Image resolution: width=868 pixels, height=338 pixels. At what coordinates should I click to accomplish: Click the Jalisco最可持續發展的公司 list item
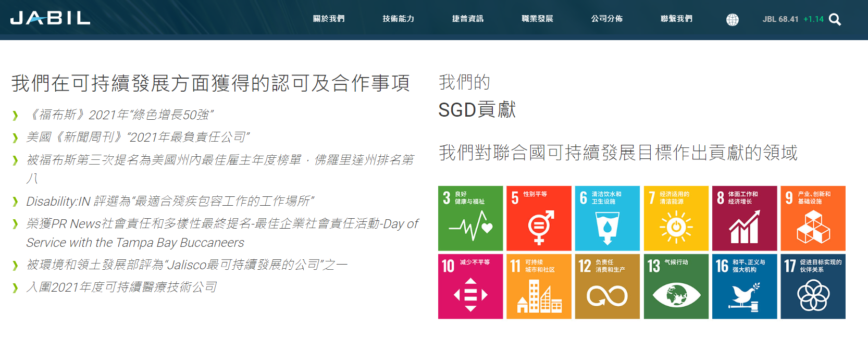[187, 265]
